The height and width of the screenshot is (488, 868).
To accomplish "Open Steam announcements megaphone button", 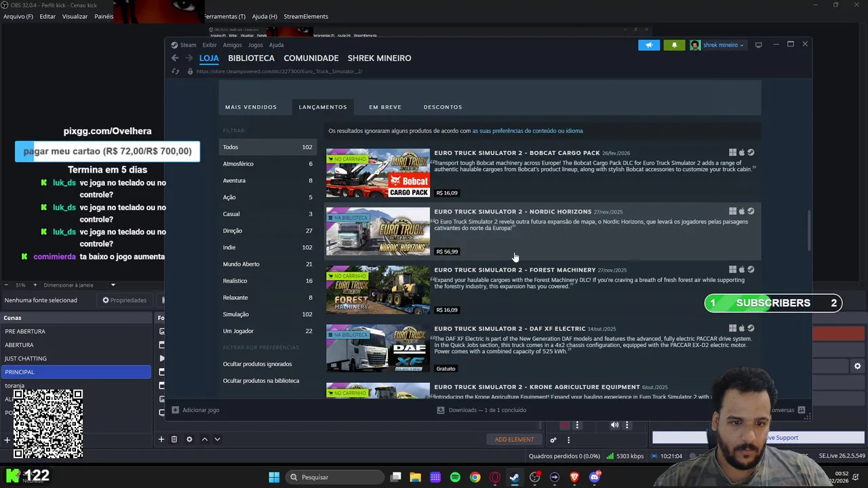I will tap(649, 45).
